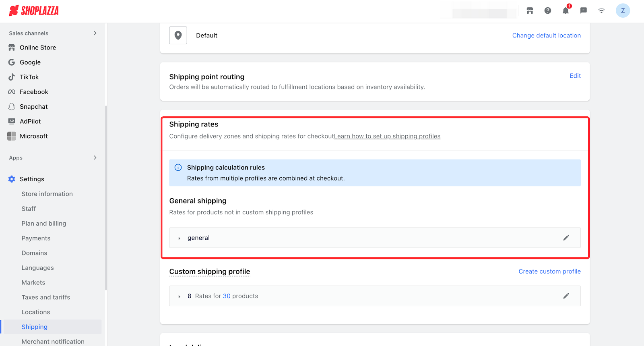Click the network status wifi icon

601,11
